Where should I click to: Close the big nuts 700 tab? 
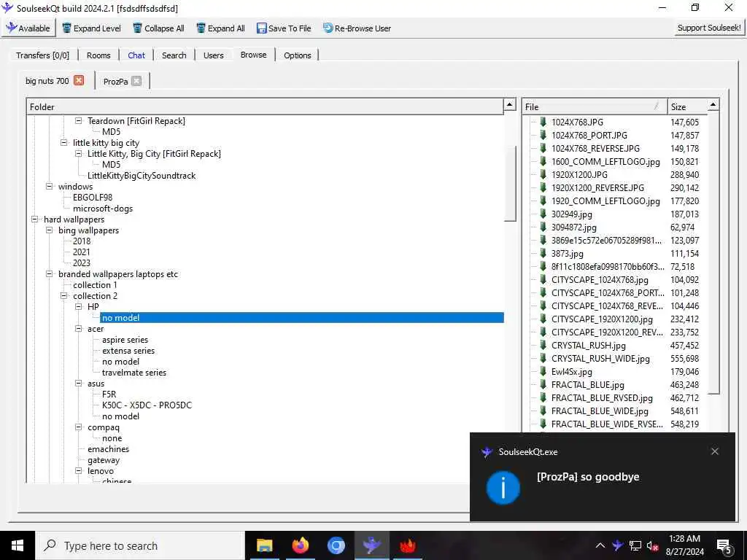point(79,80)
